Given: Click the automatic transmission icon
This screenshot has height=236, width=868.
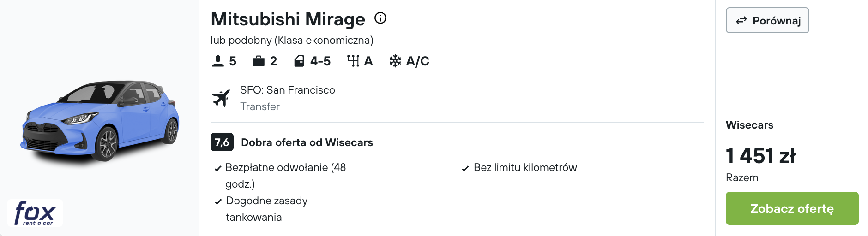Looking at the screenshot, I should (x=353, y=61).
